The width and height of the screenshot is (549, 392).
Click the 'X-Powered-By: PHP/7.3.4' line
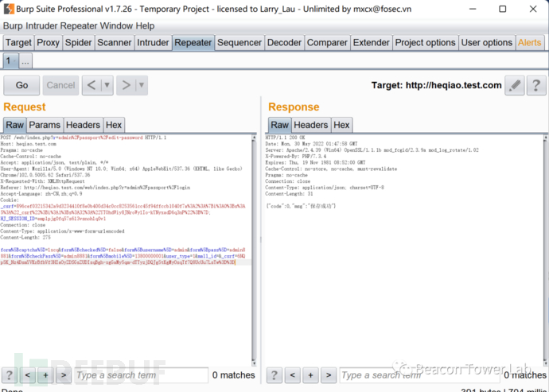coord(296,157)
